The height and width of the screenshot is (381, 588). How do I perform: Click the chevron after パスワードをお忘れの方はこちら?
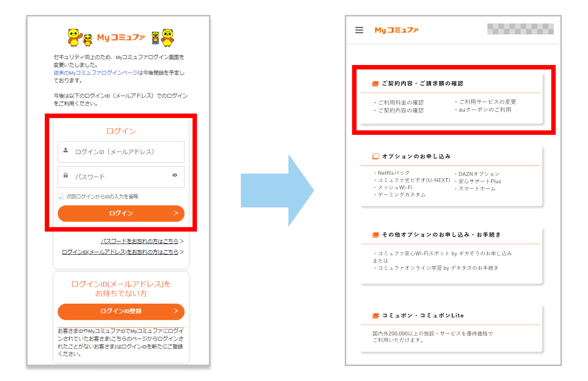point(182,241)
